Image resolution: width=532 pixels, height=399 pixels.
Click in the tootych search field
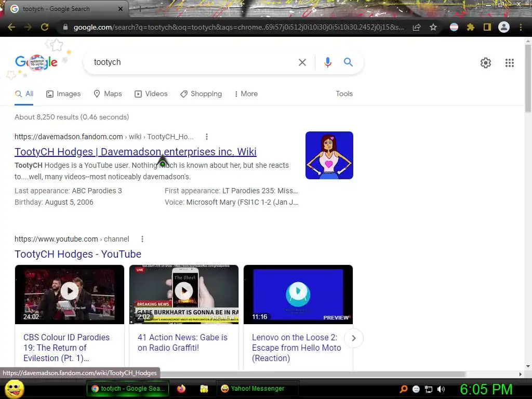193,62
